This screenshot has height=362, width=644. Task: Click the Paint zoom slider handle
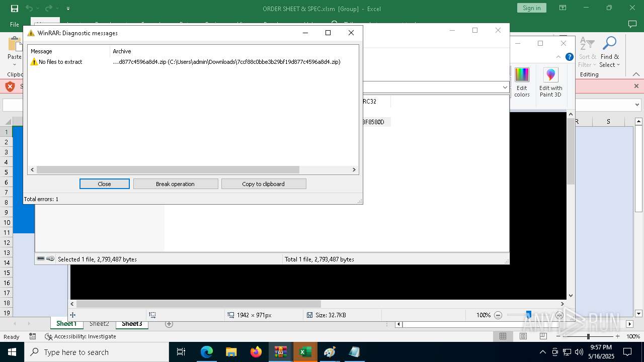[x=528, y=315]
